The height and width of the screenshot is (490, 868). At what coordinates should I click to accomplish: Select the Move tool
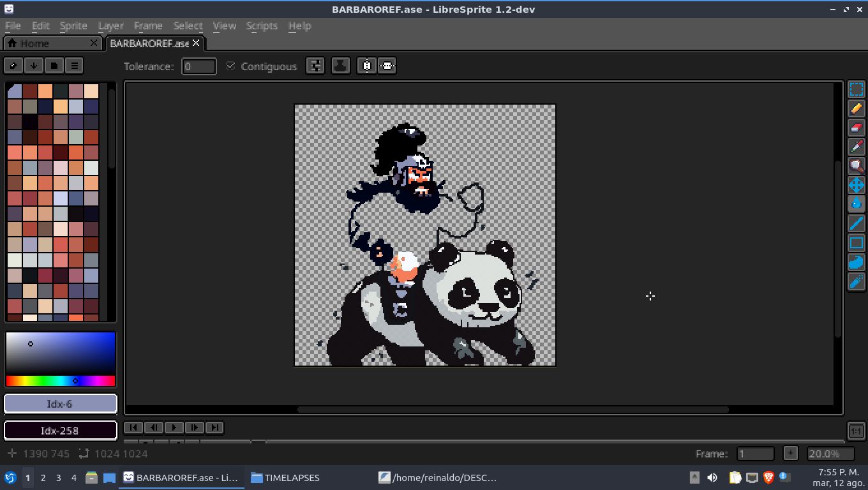[856, 185]
